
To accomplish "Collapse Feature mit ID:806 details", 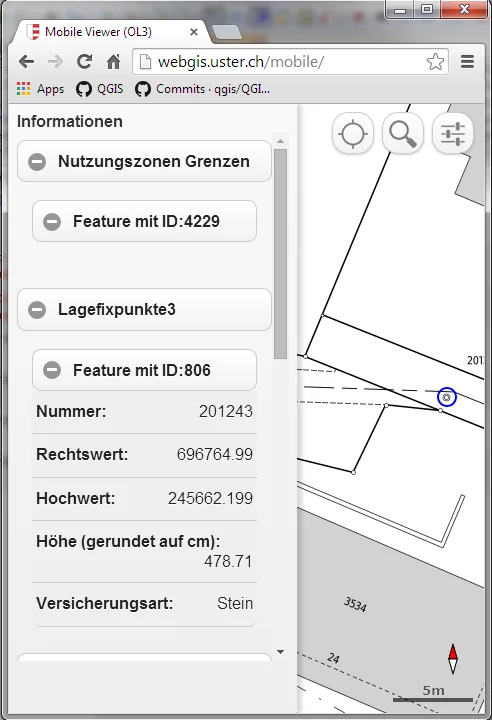I will click(x=144, y=370).
